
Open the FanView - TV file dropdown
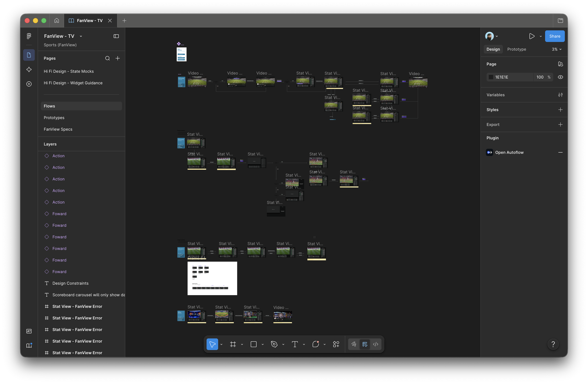81,36
